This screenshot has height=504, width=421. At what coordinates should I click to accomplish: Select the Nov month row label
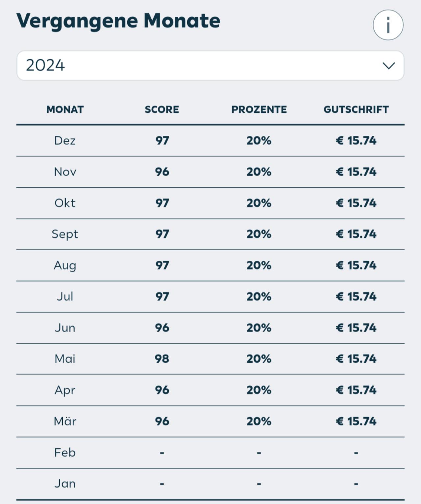point(65,172)
